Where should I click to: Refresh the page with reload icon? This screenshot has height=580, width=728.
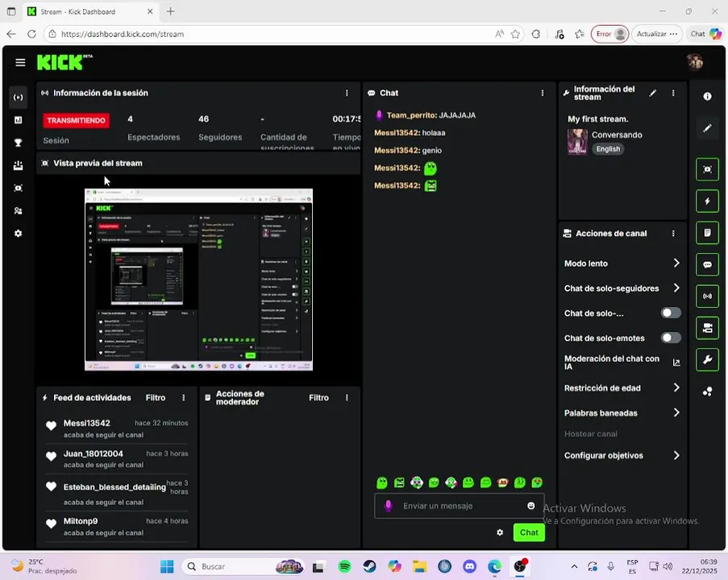point(31,34)
